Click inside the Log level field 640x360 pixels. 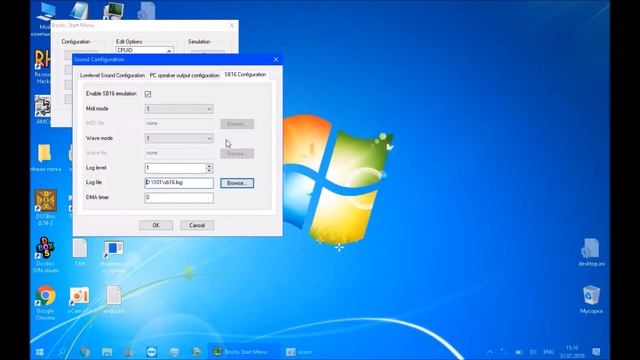click(x=175, y=168)
